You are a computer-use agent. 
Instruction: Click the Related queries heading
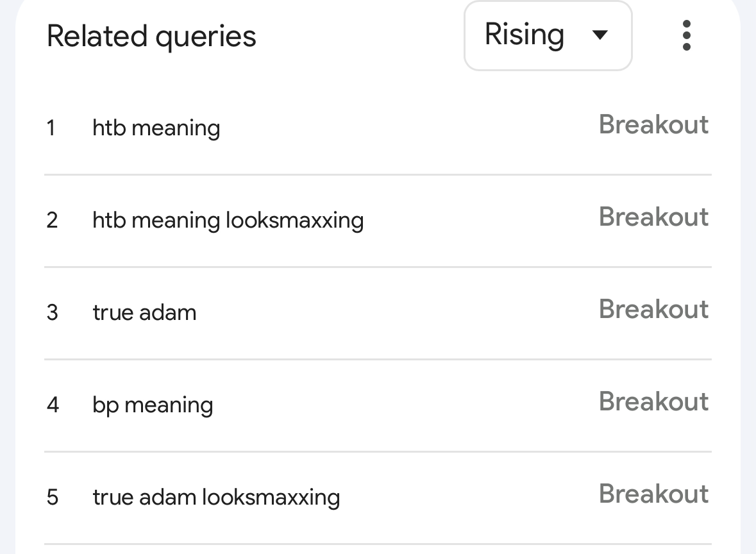coord(151,36)
